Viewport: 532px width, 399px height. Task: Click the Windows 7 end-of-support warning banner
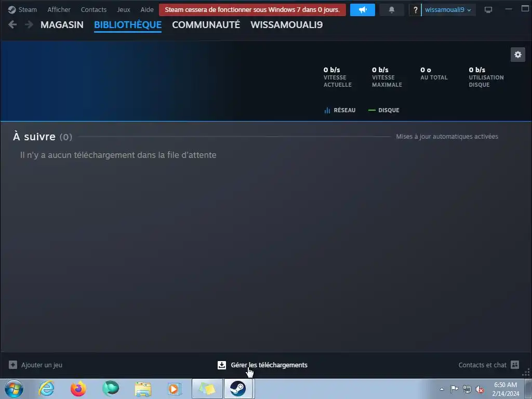[x=252, y=9]
